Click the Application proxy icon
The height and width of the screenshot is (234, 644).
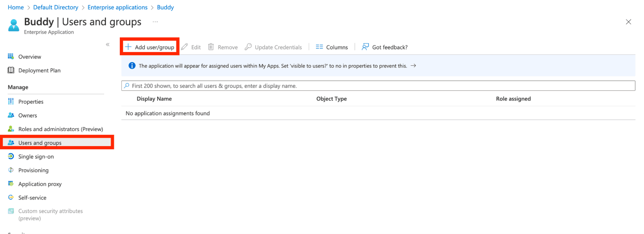click(11, 184)
